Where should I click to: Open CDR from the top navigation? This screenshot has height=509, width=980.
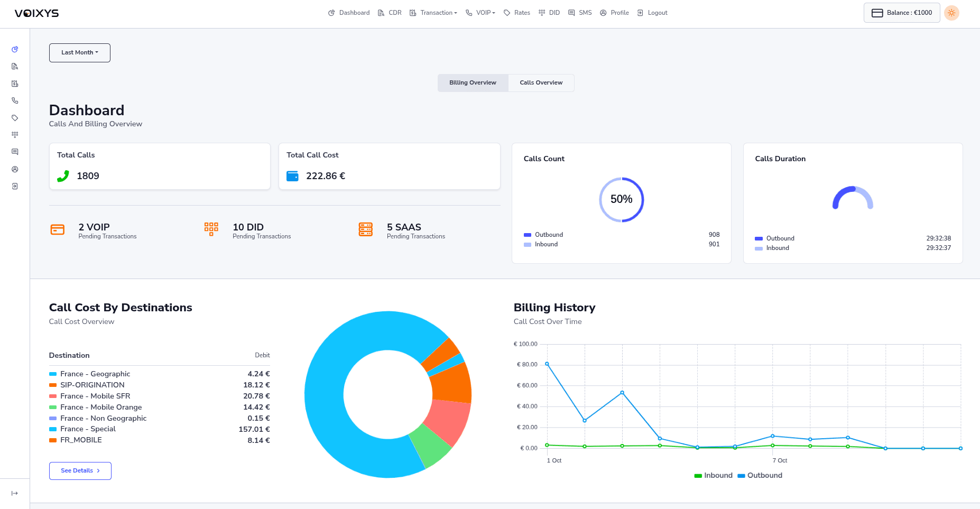(x=390, y=13)
